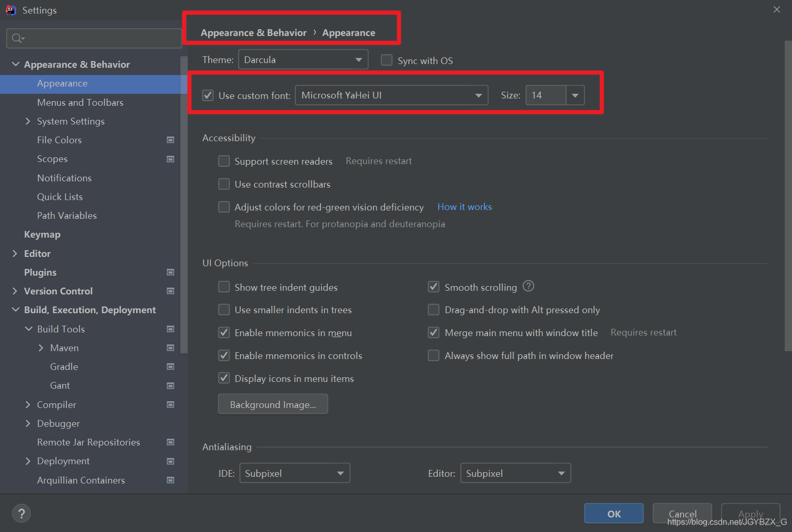Toggle Sync with OS checkbox
The height and width of the screenshot is (532, 792).
click(x=386, y=60)
